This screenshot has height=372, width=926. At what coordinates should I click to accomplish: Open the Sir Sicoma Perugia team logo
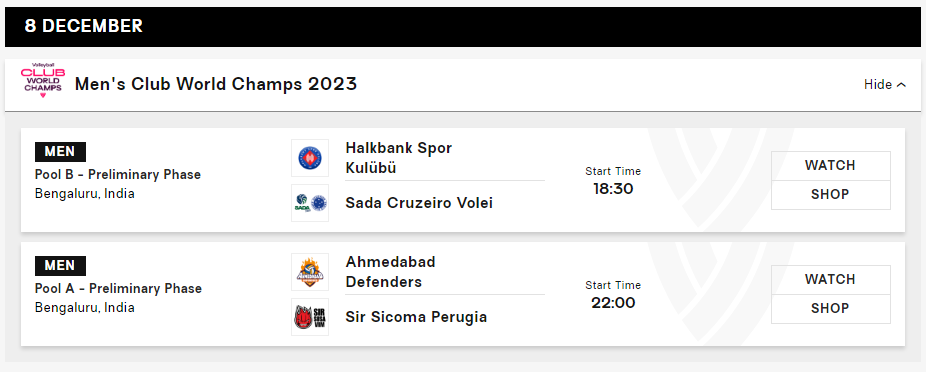310,317
